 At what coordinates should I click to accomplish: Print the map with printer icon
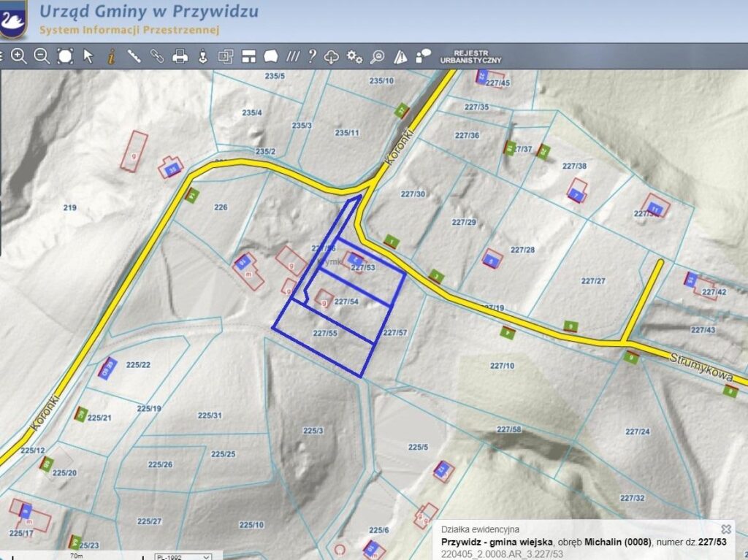click(180, 56)
